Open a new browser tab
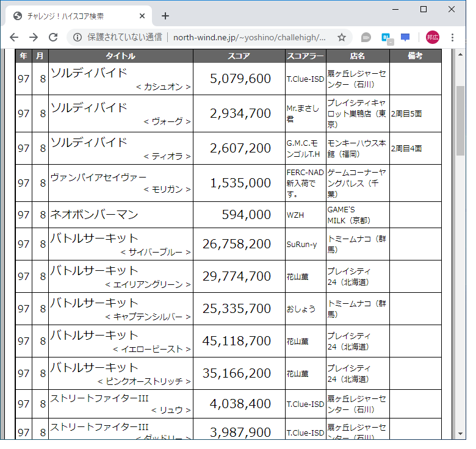Image resolution: width=476 pixels, height=449 pixels. pyautogui.click(x=165, y=16)
